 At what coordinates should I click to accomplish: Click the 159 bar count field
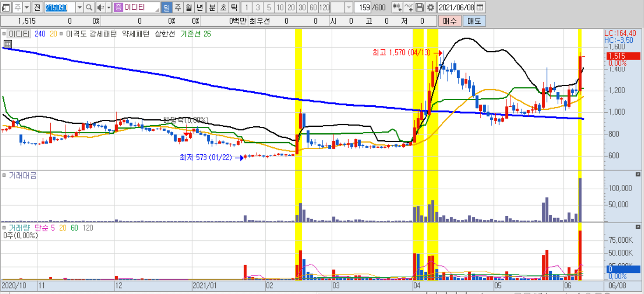pos(363,7)
